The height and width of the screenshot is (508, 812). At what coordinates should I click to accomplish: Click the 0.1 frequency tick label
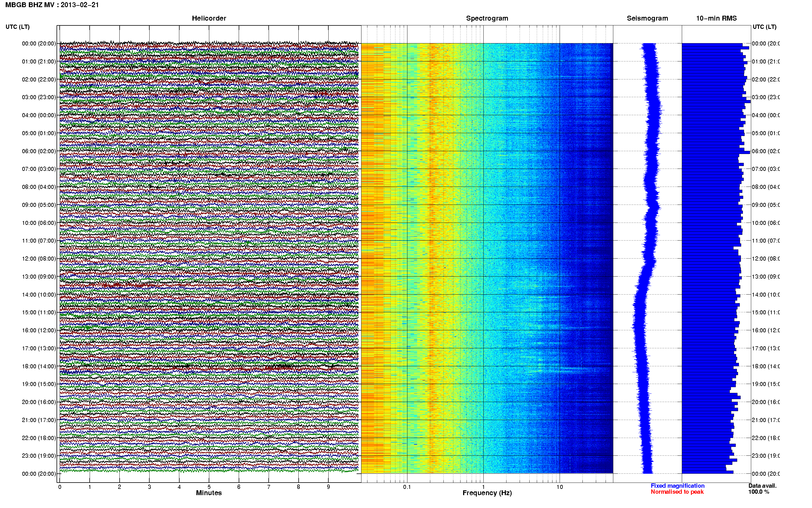407,487
